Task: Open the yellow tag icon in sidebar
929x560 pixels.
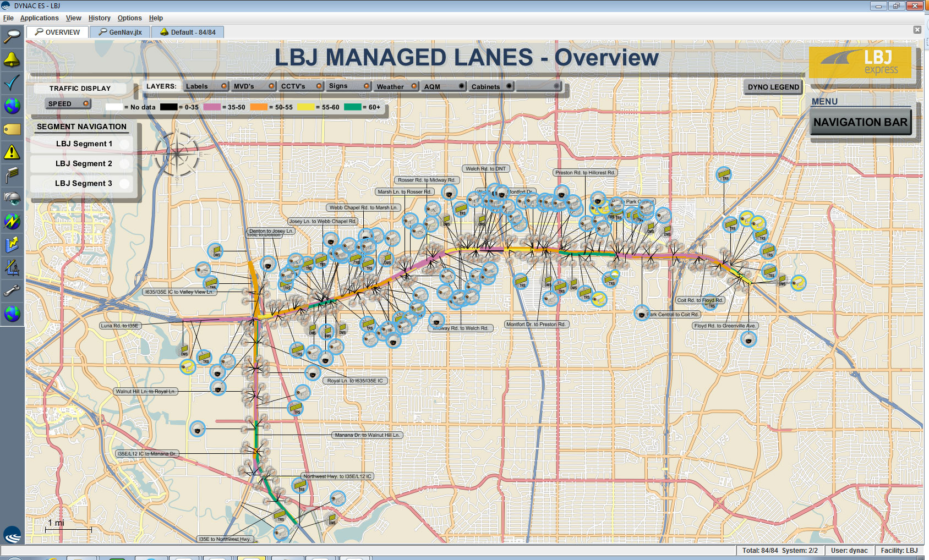Action: 12,129
